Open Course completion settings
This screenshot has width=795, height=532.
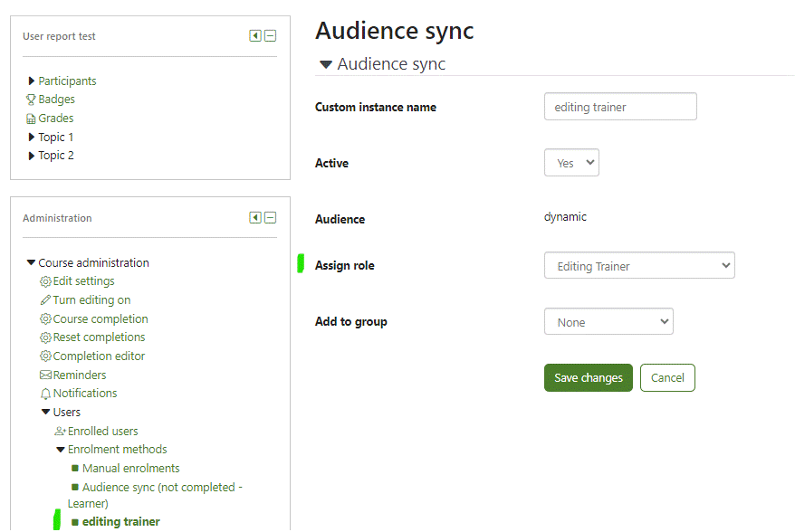click(101, 318)
